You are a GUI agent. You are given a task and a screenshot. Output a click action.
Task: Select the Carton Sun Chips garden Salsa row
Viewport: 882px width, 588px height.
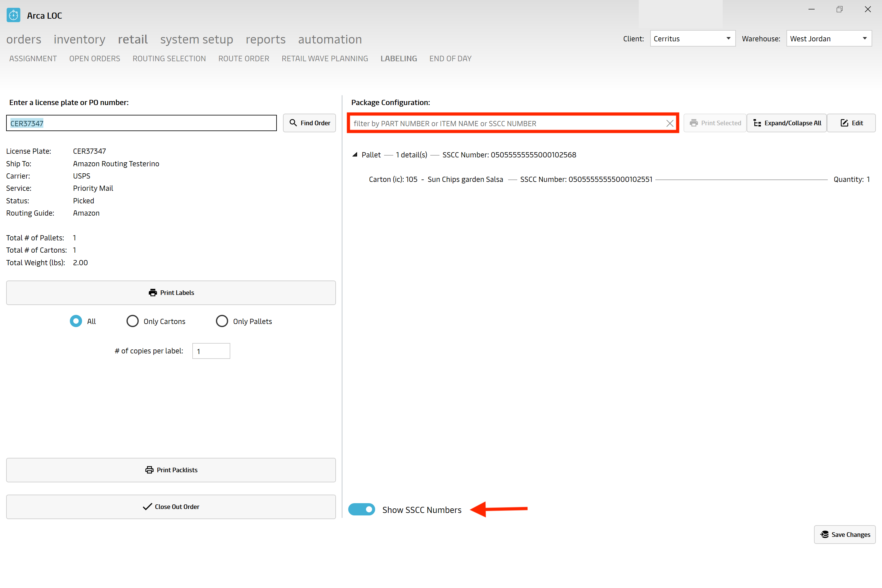click(x=619, y=179)
